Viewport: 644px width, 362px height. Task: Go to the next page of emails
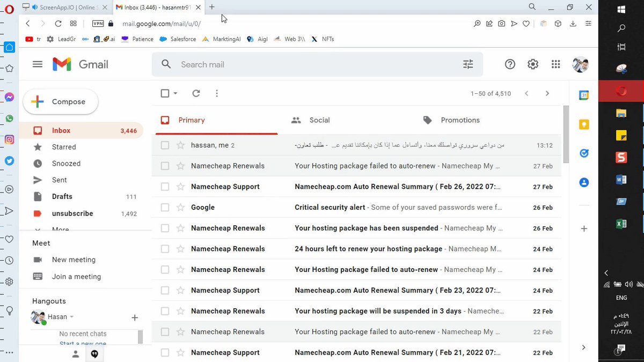(x=547, y=93)
